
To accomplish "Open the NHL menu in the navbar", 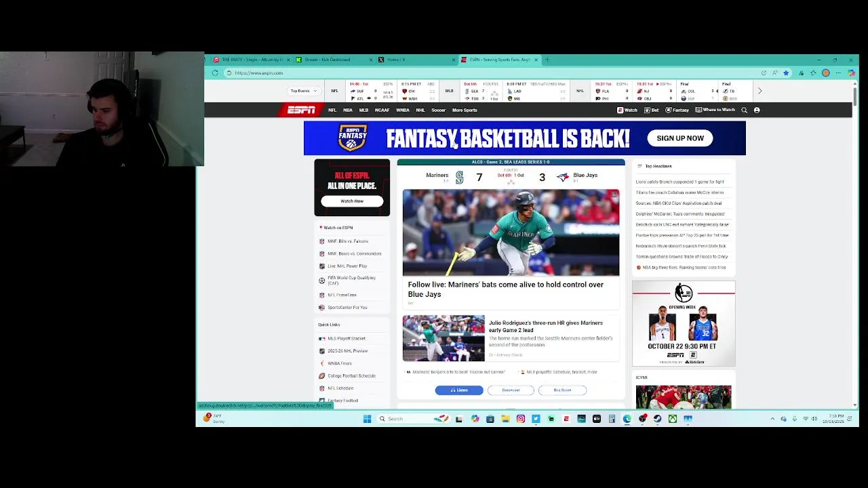I will [x=420, y=110].
